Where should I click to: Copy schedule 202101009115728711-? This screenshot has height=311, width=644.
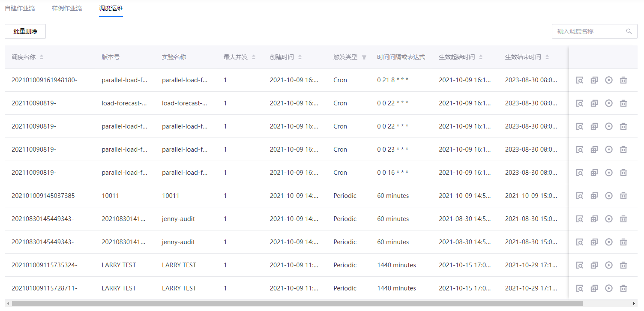(594, 288)
